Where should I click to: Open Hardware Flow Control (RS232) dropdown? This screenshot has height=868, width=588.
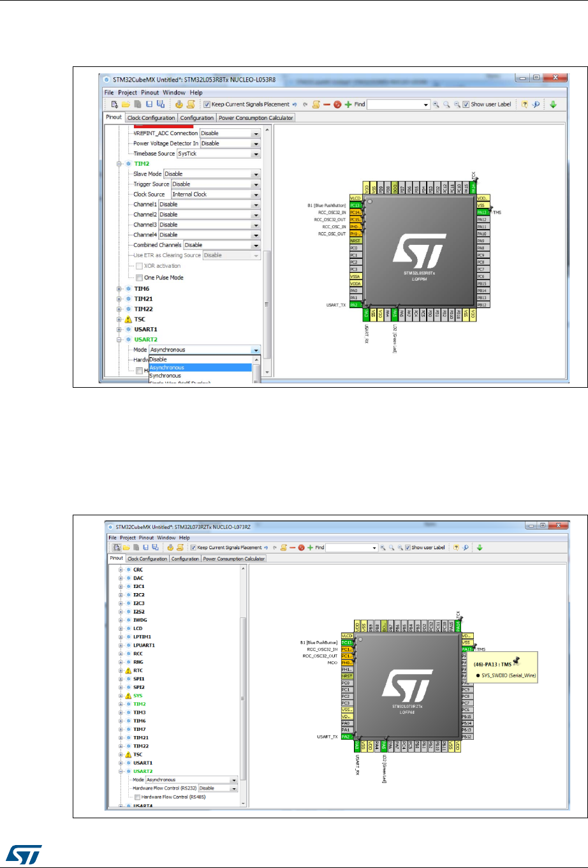(x=218, y=788)
